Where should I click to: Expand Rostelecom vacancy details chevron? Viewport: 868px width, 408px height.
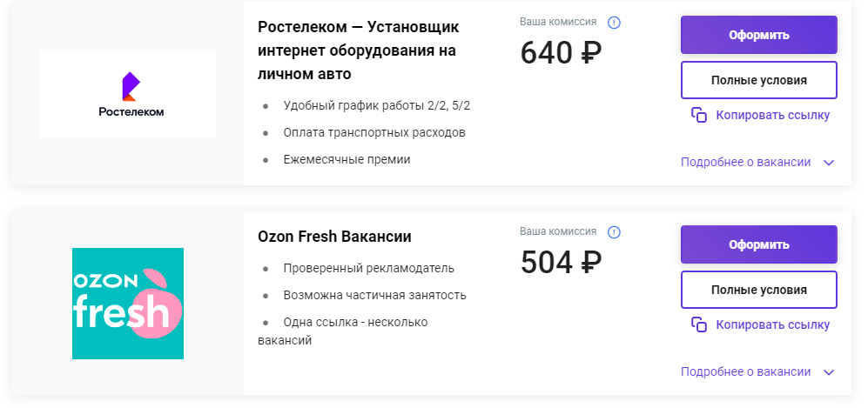click(x=829, y=163)
